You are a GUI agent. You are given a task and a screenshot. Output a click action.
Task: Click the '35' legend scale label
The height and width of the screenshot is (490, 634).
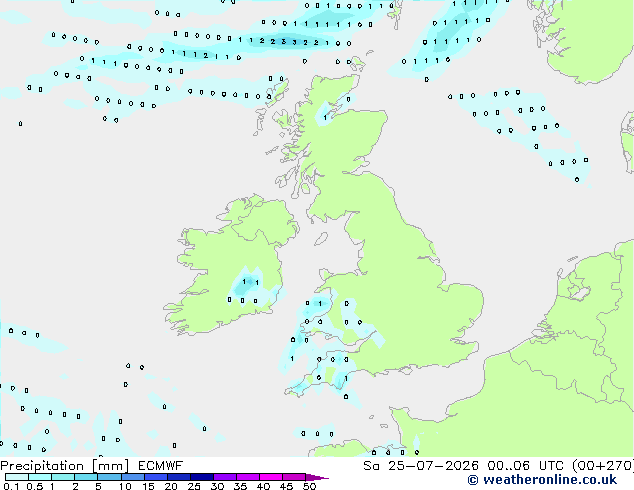240,486
